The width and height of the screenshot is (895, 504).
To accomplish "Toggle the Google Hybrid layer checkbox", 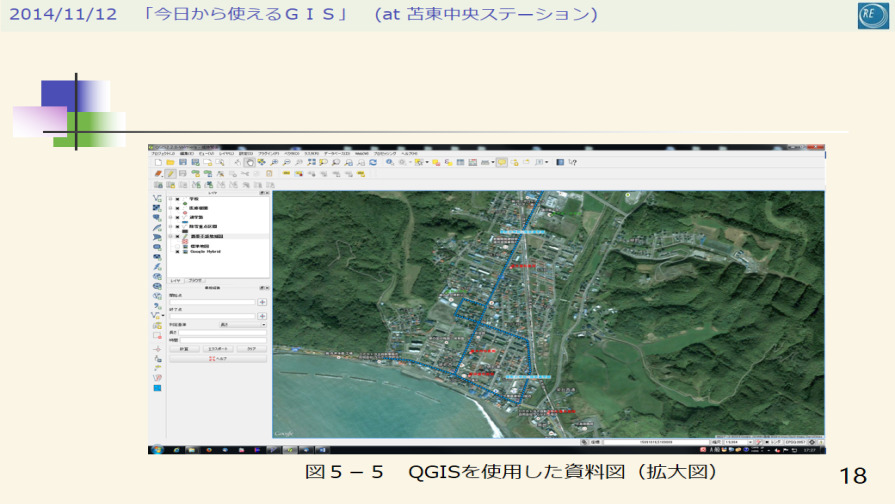I will click(x=178, y=251).
